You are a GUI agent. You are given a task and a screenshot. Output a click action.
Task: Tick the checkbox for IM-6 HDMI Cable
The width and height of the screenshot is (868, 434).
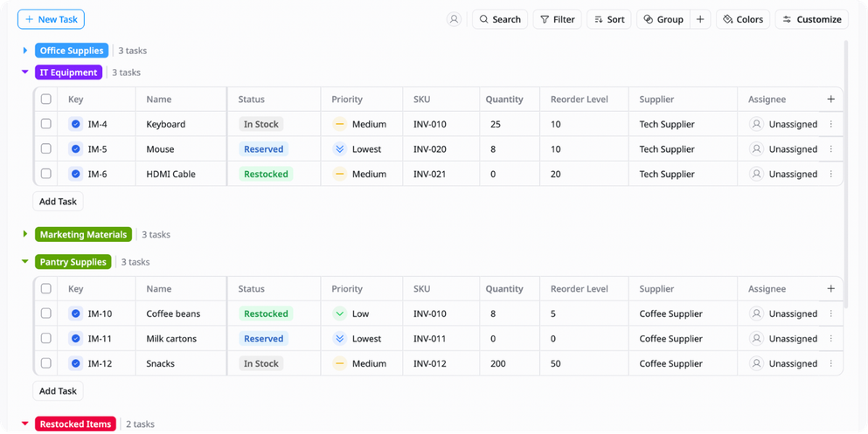pyautogui.click(x=46, y=174)
